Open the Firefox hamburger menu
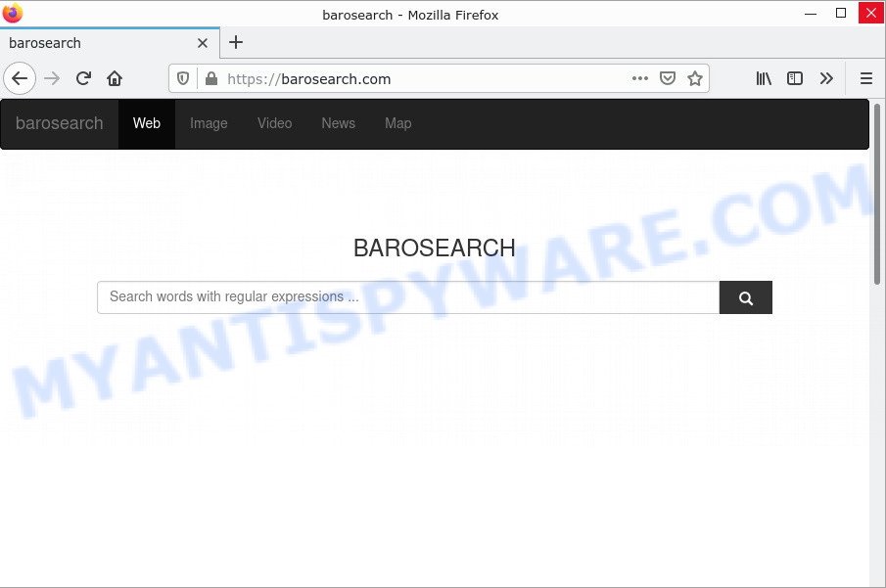This screenshot has height=588, width=886. click(x=866, y=78)
